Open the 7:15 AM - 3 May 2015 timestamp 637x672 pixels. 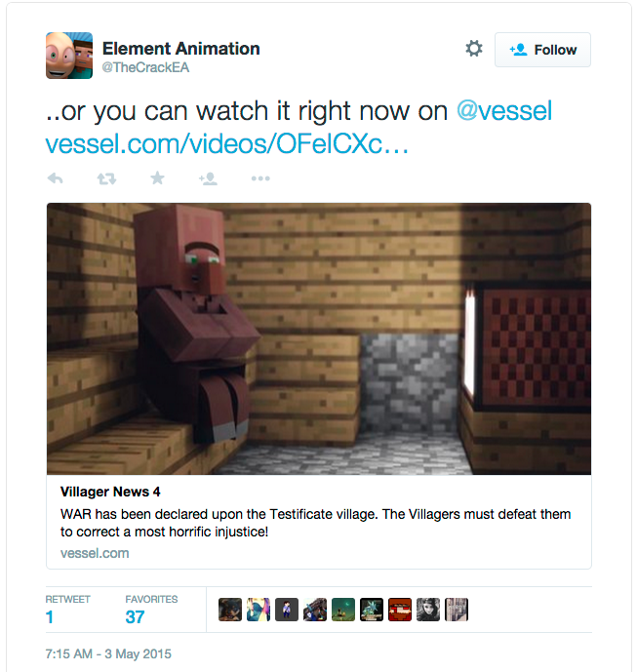(x=108, y=653)
